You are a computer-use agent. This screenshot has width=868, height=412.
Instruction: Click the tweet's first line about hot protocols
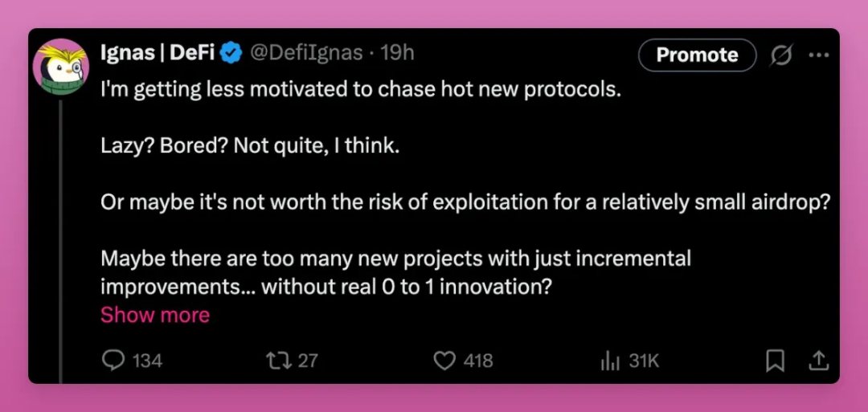click(361, 89)
